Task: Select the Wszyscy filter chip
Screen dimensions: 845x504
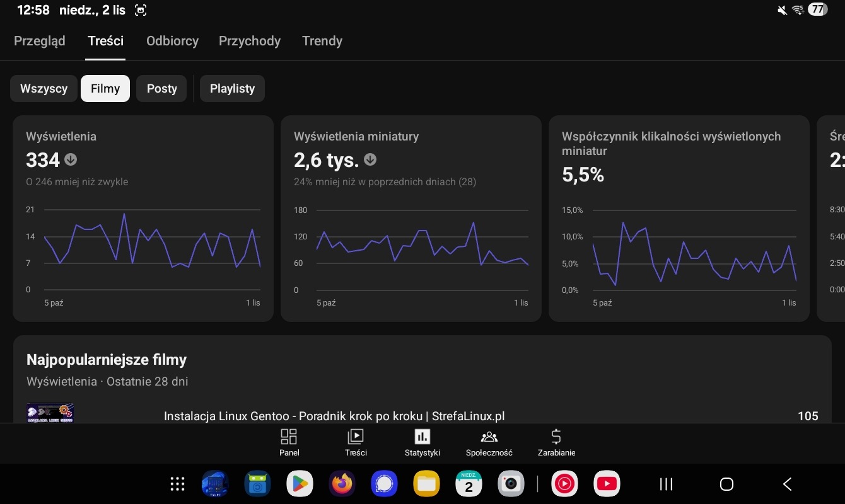Action: tap(44, 89)
